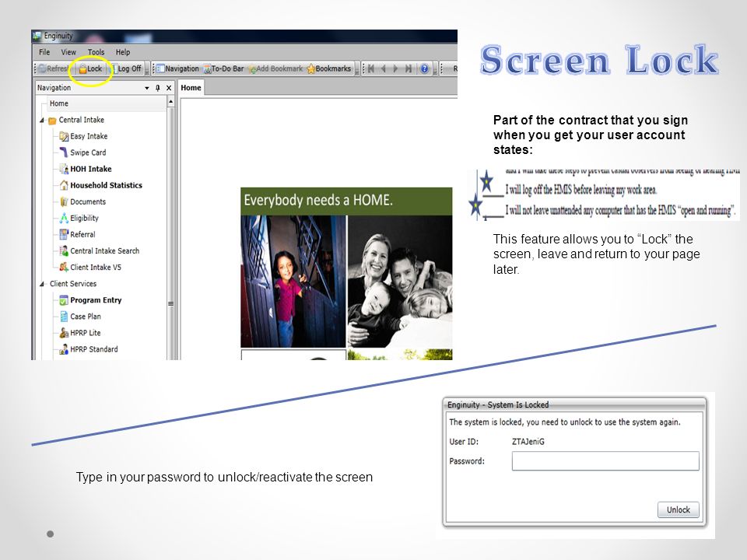Open Documents tree item
Viewport: 747px width, 560px height.
point(88,202)
